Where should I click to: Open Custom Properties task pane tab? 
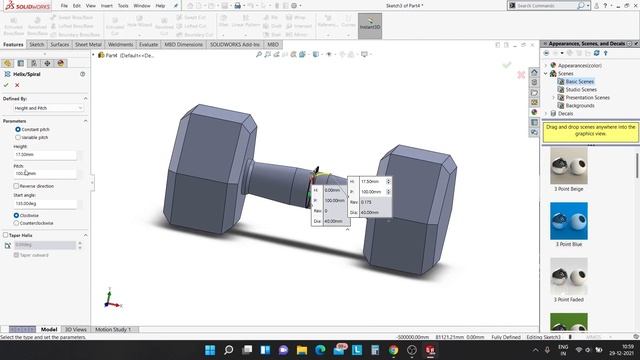(x=534, y=122)
